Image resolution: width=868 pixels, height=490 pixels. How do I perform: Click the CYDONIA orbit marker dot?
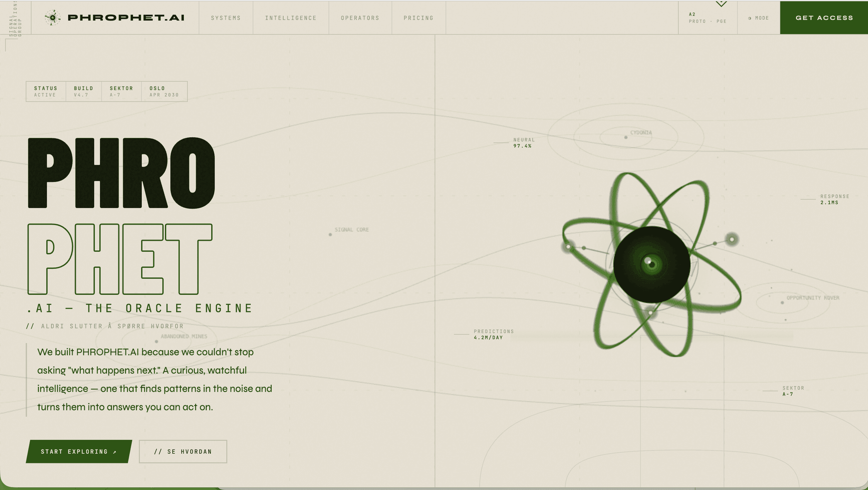pyautogui.click(x=626, y=137)
